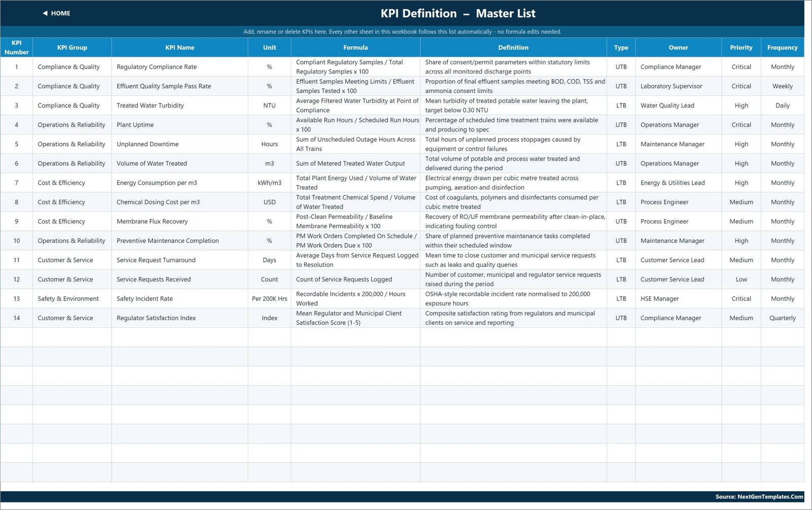Image resolution: width=812 pixels, height=510 pixels.
Task: Click the Formula column header
Action: pos(355,47)
